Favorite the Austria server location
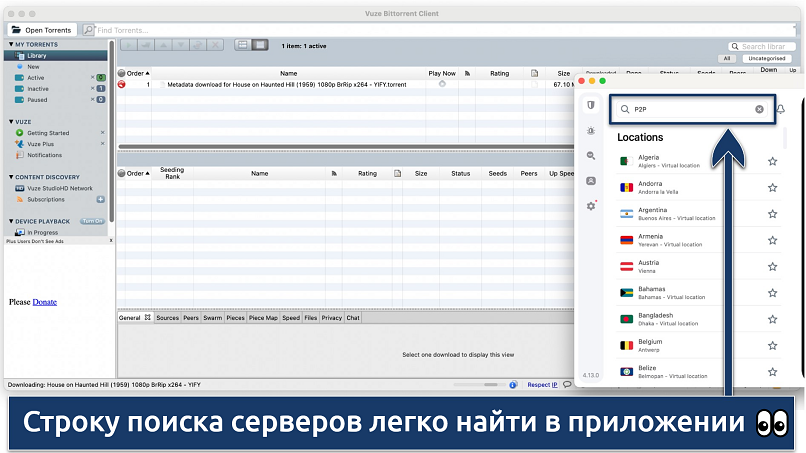Image resolution: width=806 pixels, height=453 pixels. point(772,266)
